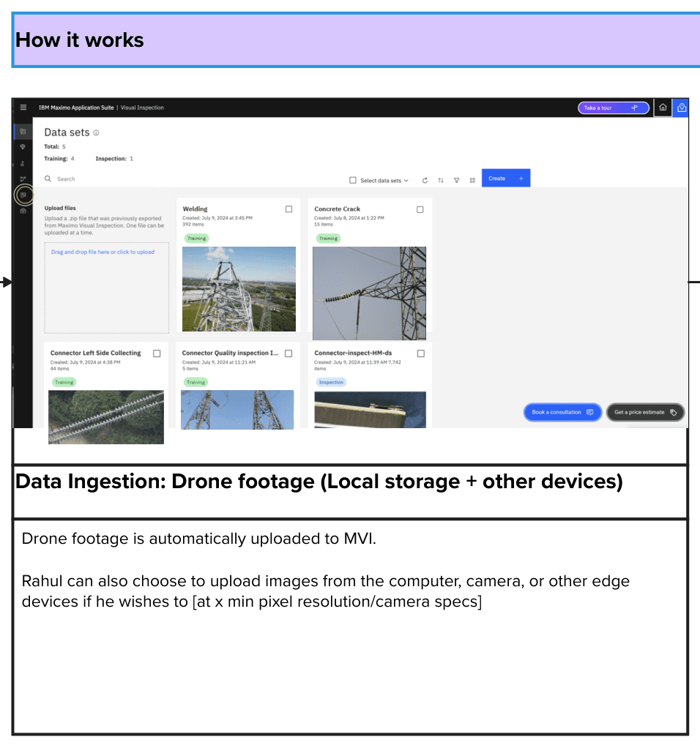This screenshot has height=748, width=700.
Task: Click Drag and drop file upload link
Action: click(103, 252)
